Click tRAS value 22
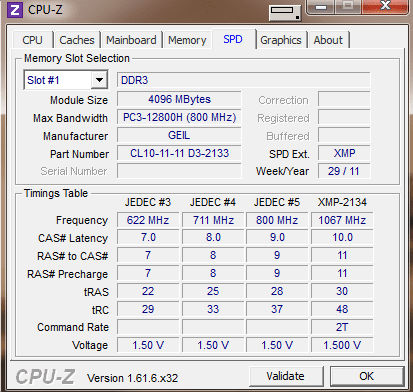413x392 pixels. pos(148,291)
